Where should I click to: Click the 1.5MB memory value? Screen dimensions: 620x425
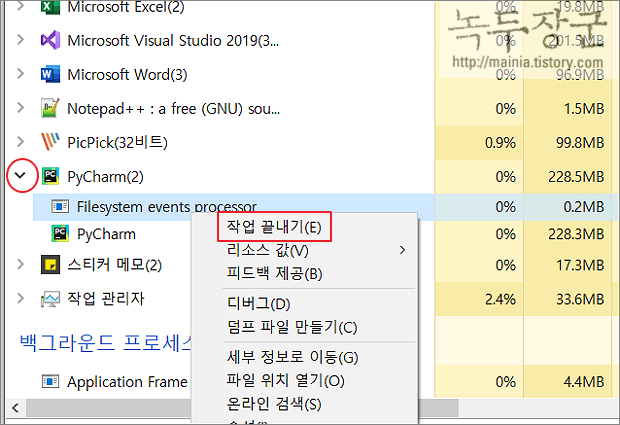pos(584,108)
